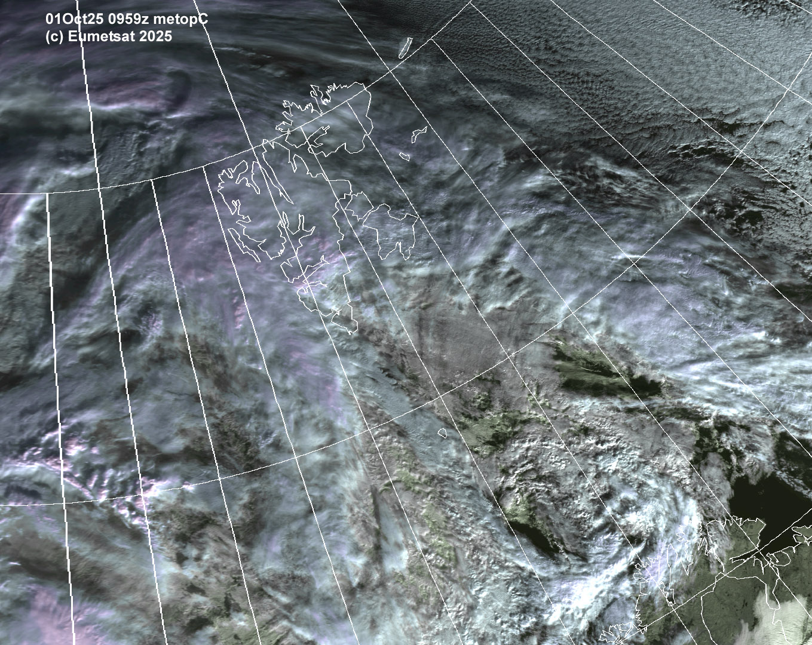
Task: Click the upper small islet right of archipelago
Action: point(419,134)
